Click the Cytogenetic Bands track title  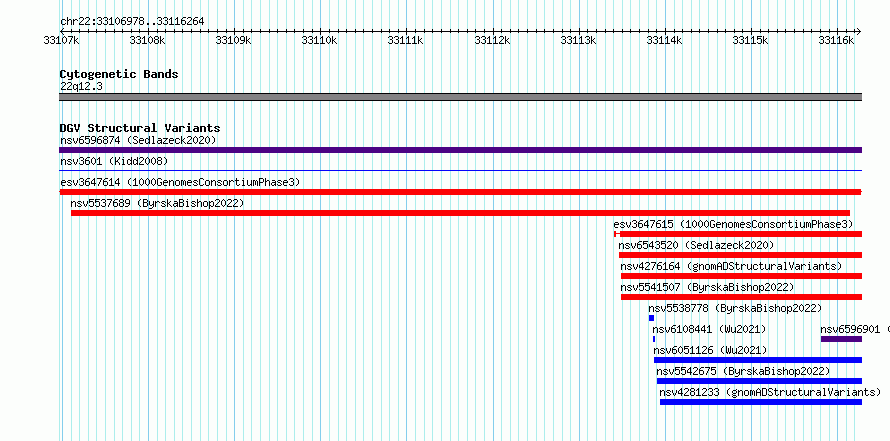pos(119,74)
